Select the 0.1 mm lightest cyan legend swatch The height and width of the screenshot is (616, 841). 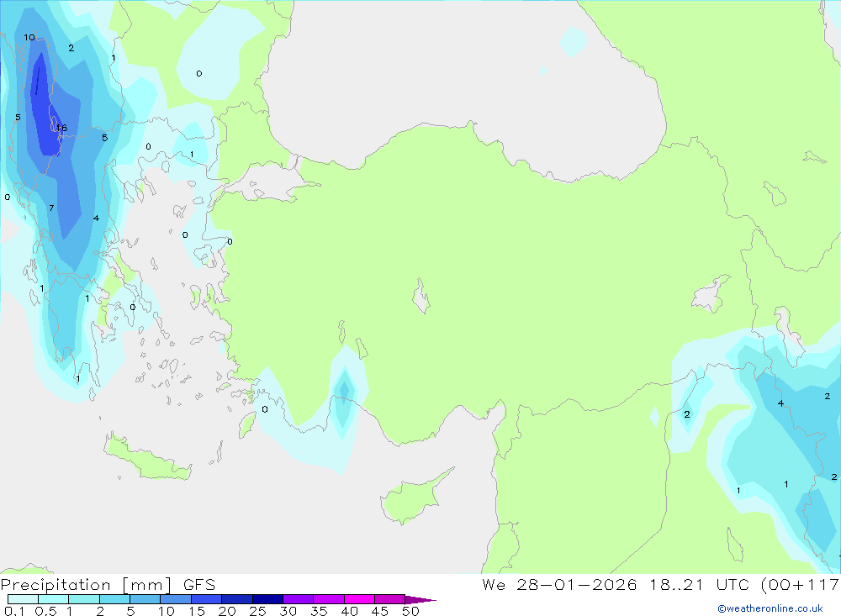(23, 599)
